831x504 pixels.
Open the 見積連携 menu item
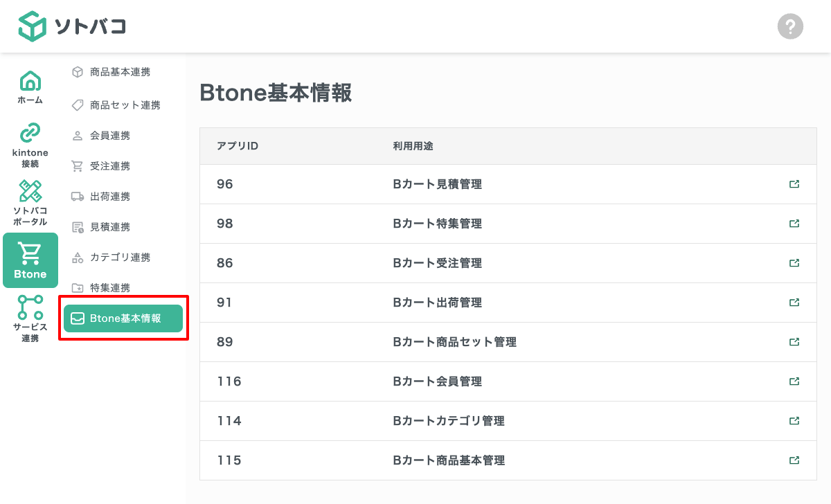(110, 227)
